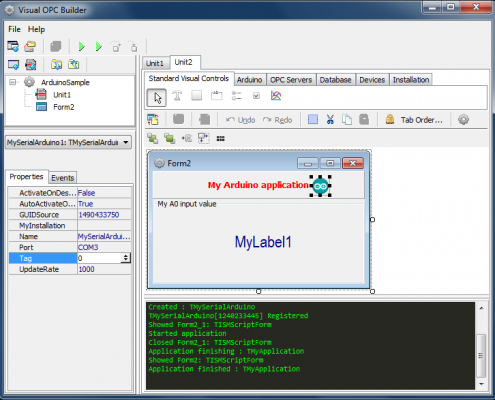Click the Cut scissors icon
495x400 pixels.
click(x=330, y=119)
